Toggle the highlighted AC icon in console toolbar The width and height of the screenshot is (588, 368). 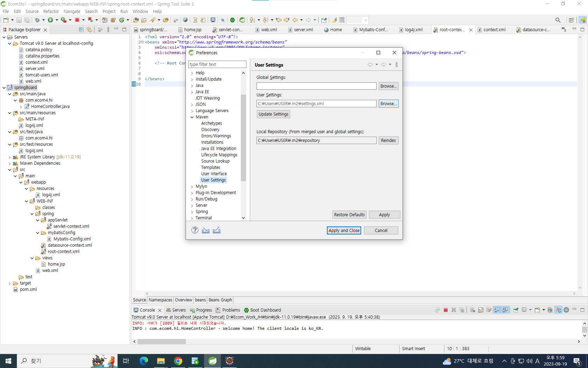click(x=558, y=310)
